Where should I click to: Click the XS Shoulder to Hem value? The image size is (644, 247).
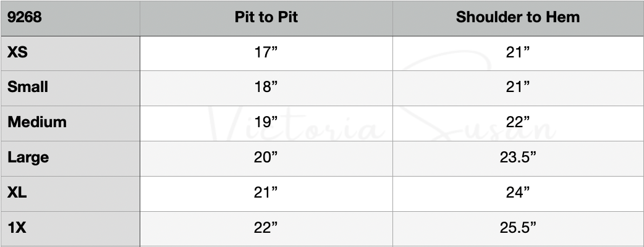pyautogui.click(x=518, y=52)
